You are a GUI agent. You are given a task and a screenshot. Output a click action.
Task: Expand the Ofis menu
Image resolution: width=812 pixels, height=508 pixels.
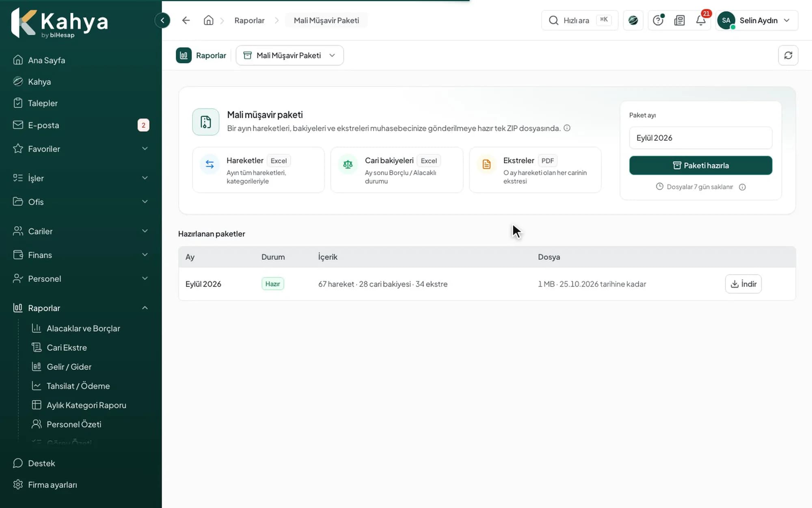tap(80, 202)
